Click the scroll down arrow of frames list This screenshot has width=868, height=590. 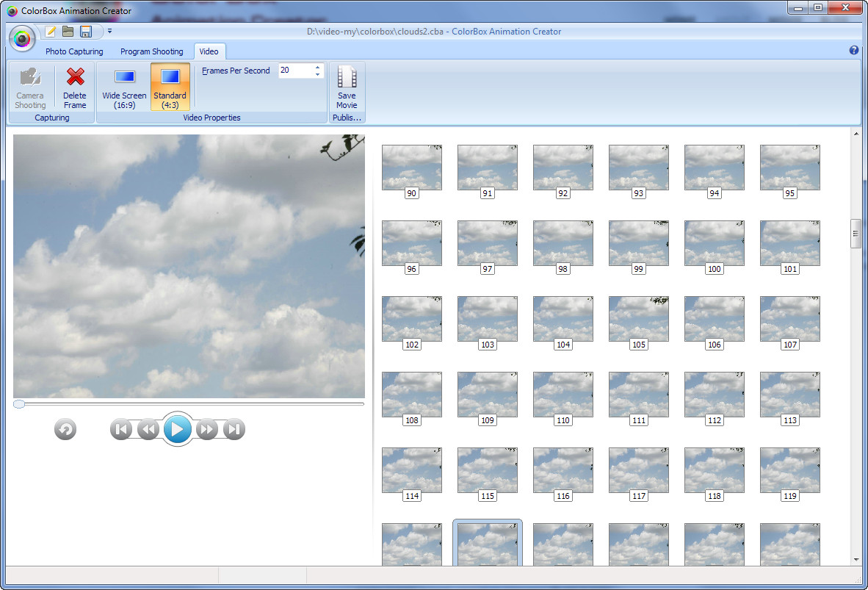[x=856, y=560]
